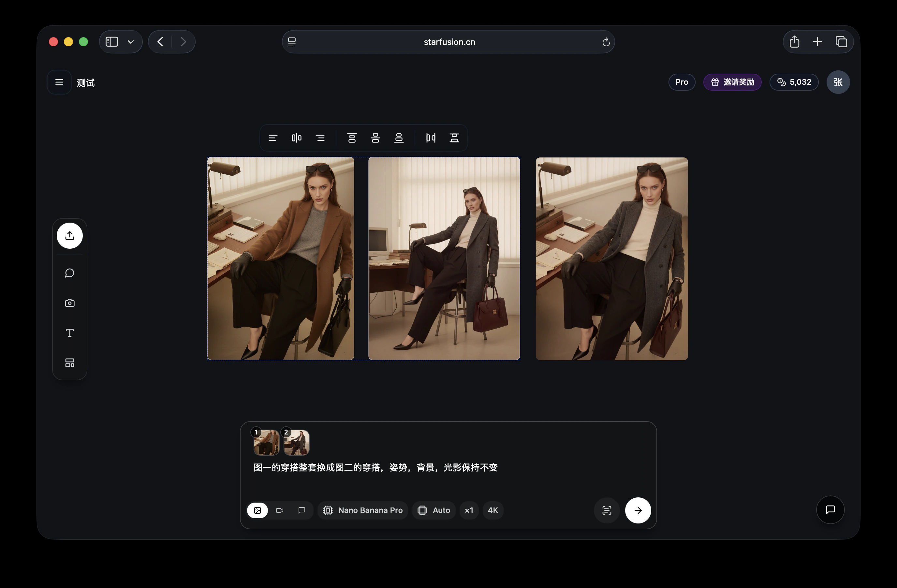
Task: Click the 邀请奖励 invite reward button
Action: (732, 82)
